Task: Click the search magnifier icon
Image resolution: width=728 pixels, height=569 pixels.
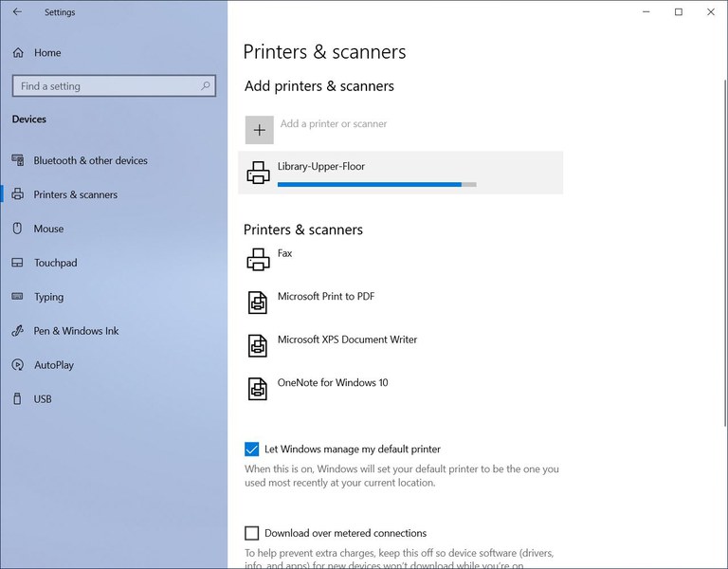Action: (205, 86)
